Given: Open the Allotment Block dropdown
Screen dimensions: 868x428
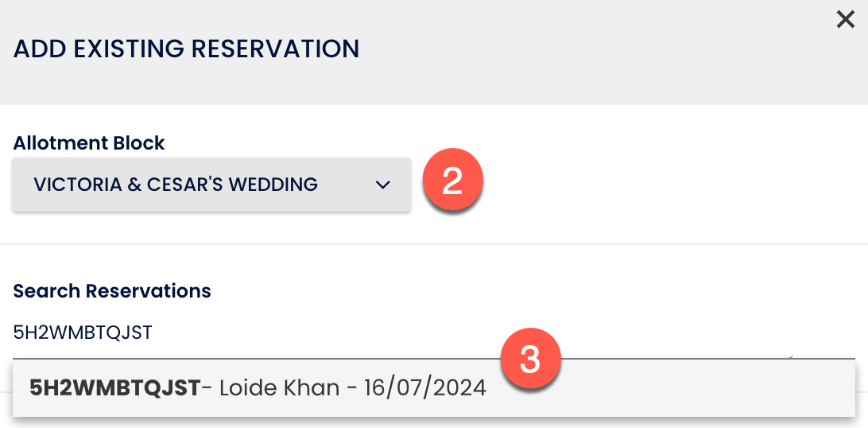Looking at the screenshot, I should (211, 185).
